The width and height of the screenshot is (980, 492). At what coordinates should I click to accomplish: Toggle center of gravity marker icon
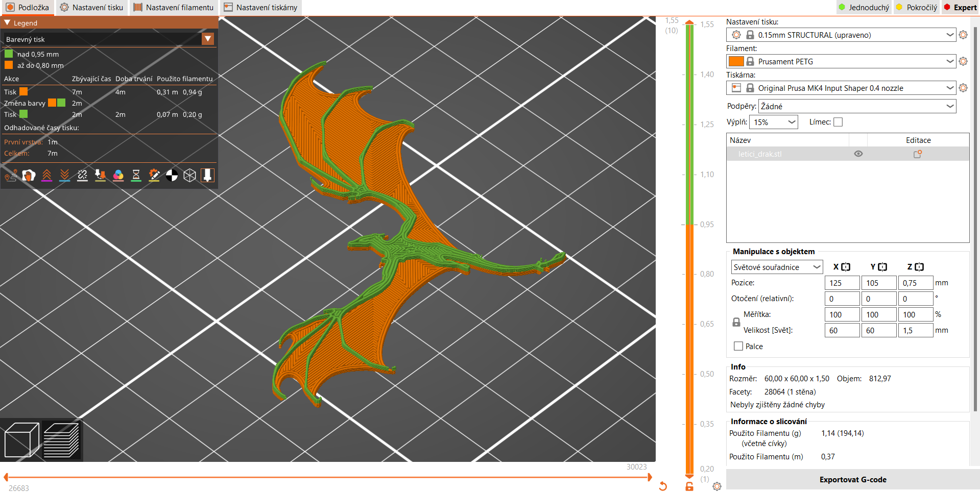click(172, 176)
